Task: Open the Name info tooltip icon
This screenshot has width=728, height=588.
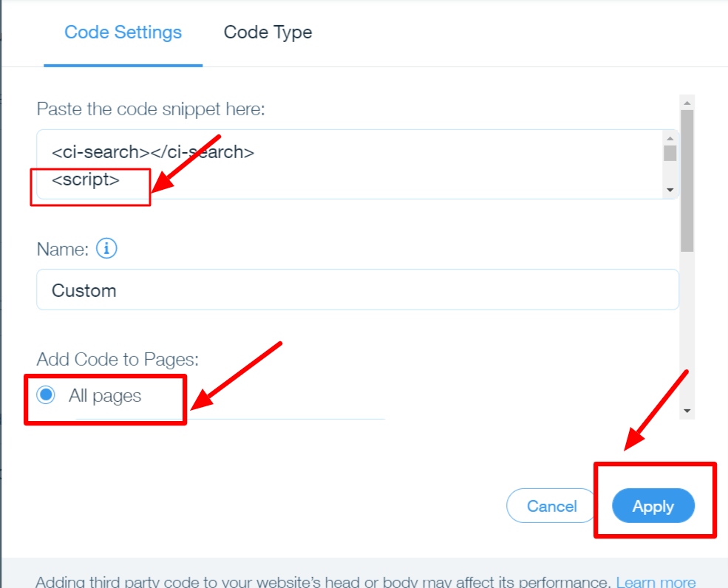Action: pos(106,249)
